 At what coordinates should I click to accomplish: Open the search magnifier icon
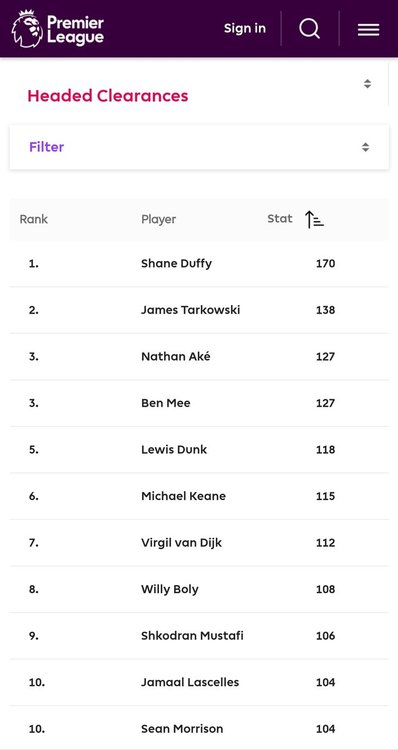tap(310, 29)
